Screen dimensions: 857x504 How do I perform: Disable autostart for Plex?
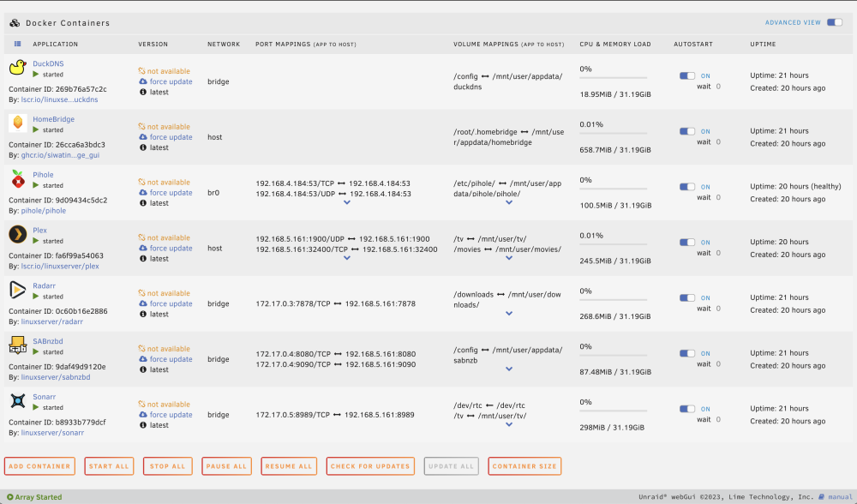pos(687,243)
